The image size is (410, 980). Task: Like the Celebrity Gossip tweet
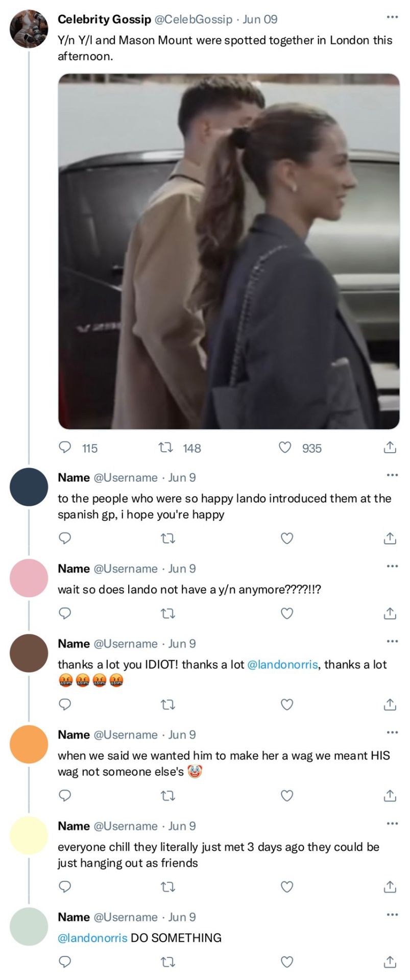click(285, 448)
